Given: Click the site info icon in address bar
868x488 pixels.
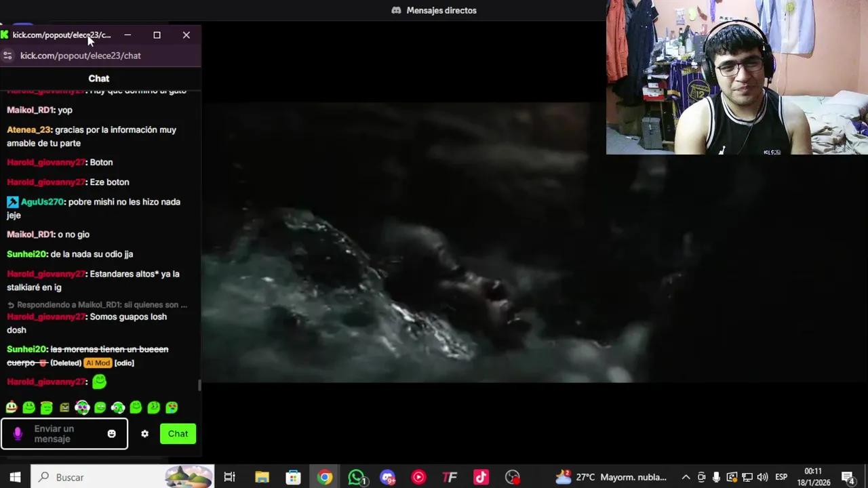Looking at the screenshot, I should coord(7,56).
